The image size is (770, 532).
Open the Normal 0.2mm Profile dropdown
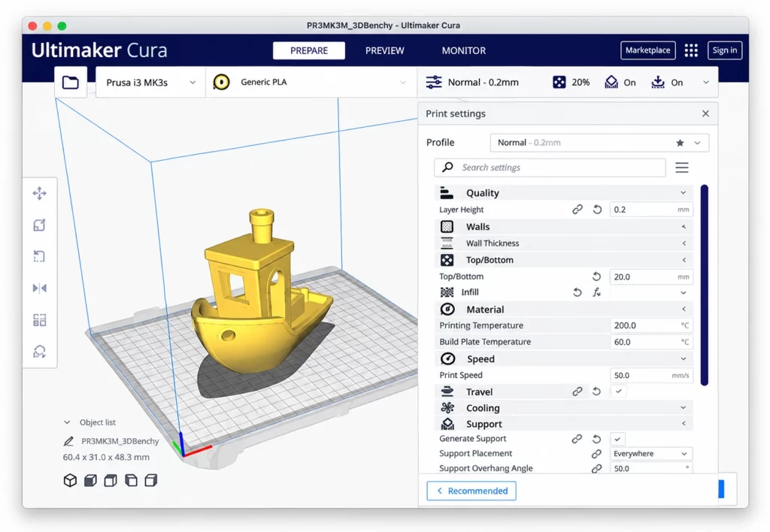pyautogui.click(x=599, y=143)
